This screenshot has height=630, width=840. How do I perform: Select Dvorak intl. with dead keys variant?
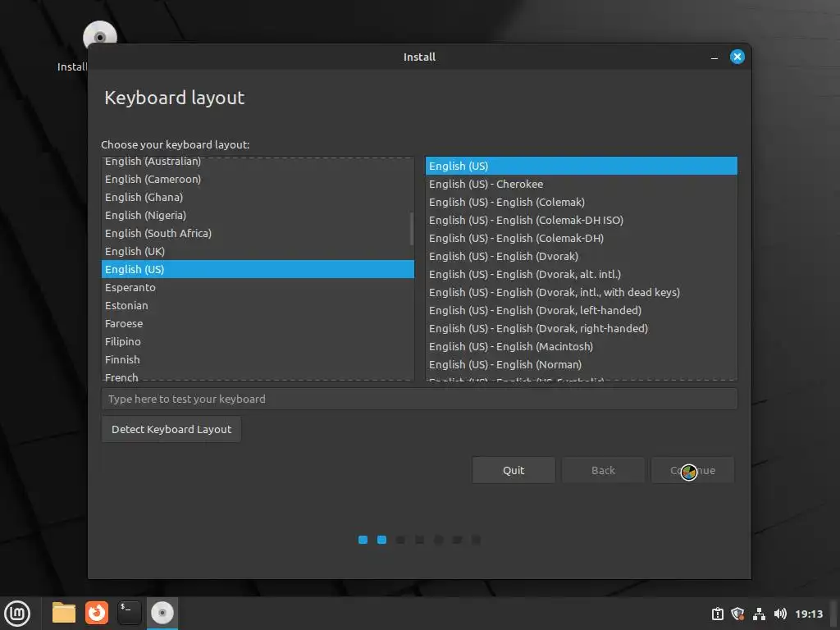pos(582,292)
